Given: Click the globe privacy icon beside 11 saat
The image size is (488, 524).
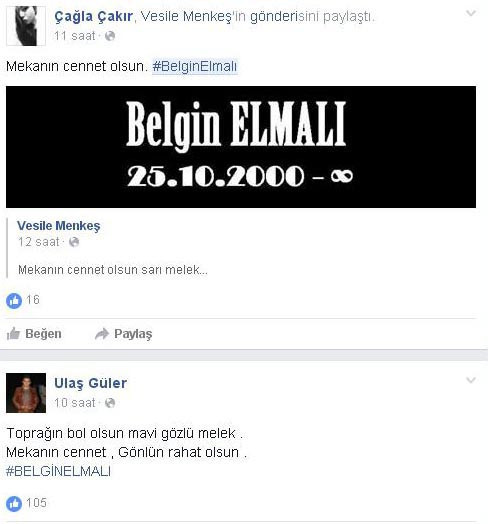Looking at the screenshot, I should (x=110, y=36).
